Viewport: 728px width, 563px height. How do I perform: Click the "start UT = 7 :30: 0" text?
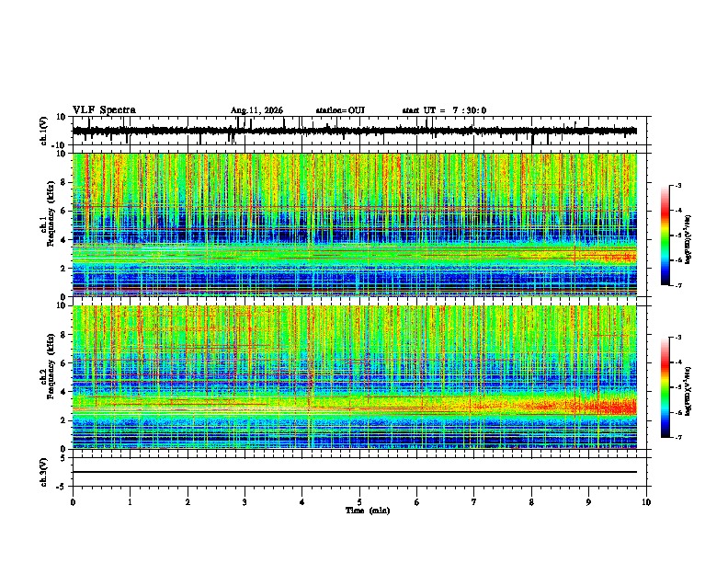coord(444,110)
